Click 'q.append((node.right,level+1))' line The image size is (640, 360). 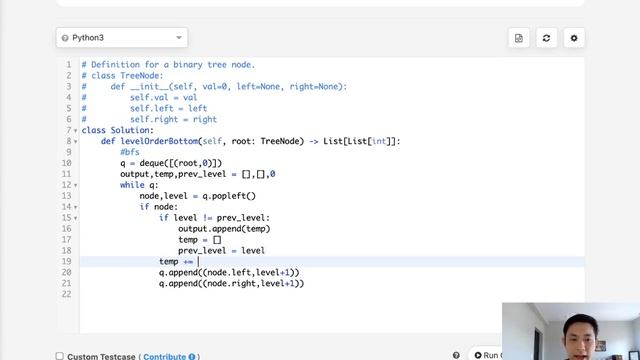[231, 283]
